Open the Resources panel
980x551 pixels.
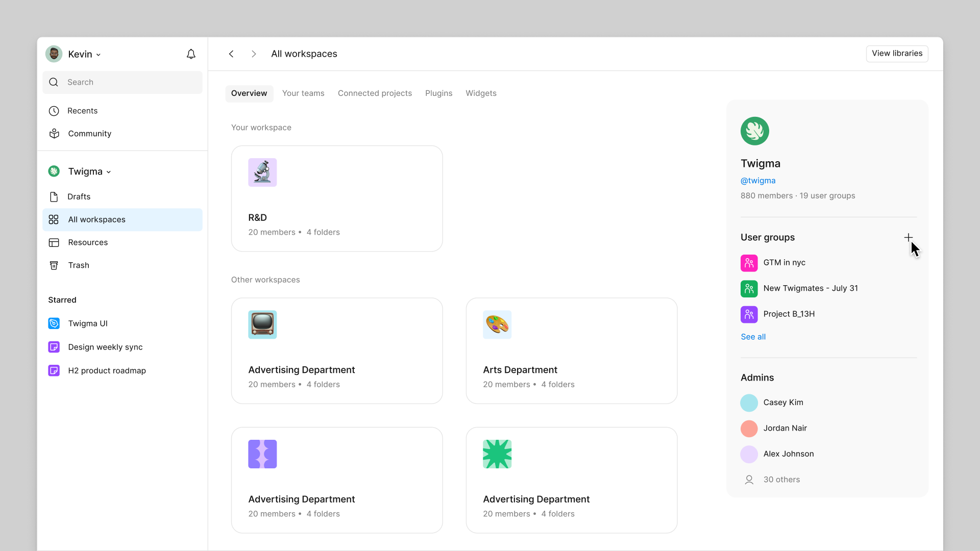pos(88,242)
